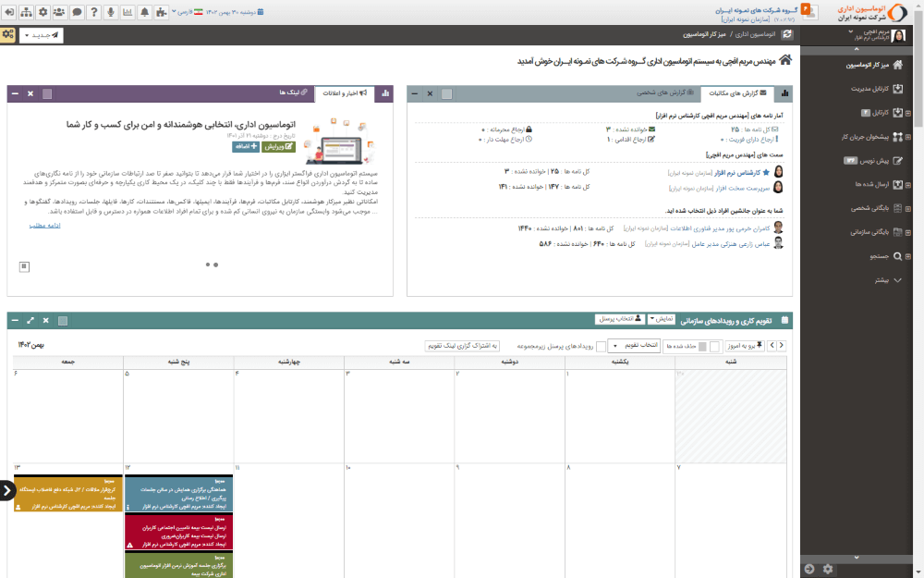Open the chat bubble messaging icon
Screen dimensions: 924x578
pyautogui.click(x=77, y=12)
